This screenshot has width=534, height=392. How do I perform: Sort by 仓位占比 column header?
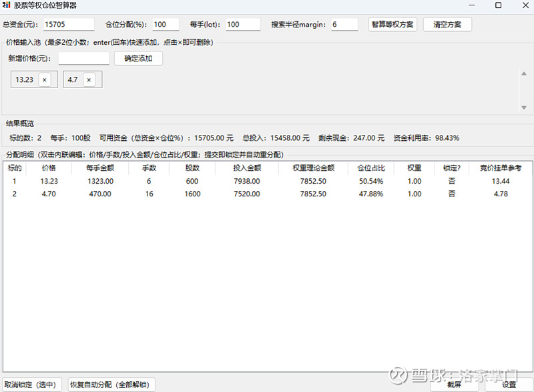tap(371, 168)
